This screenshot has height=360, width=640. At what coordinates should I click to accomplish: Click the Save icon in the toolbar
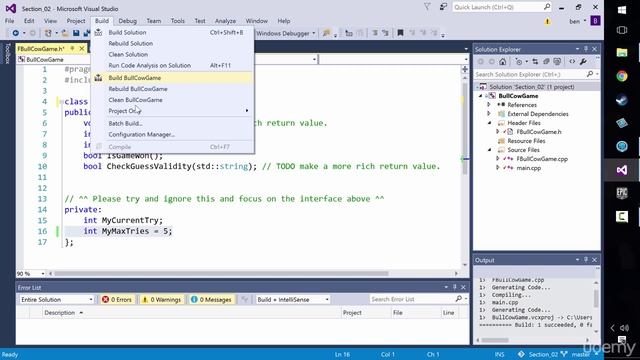coord(76,33)
